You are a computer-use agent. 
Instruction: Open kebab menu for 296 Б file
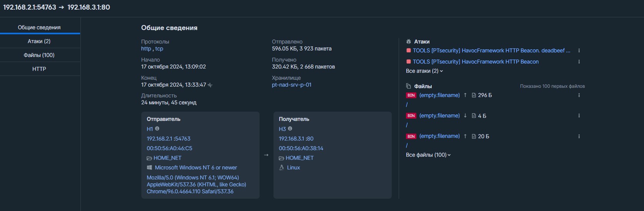point(579,95)
